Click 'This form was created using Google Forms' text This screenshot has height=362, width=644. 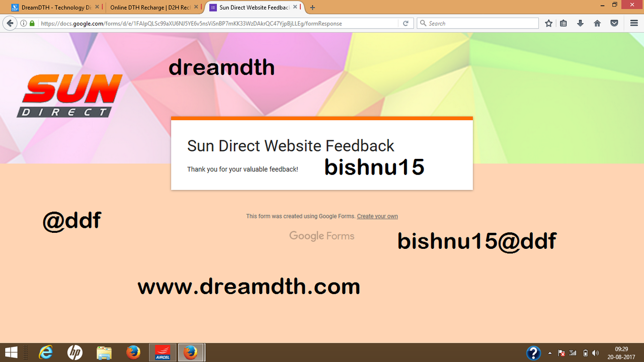point(300,216)
